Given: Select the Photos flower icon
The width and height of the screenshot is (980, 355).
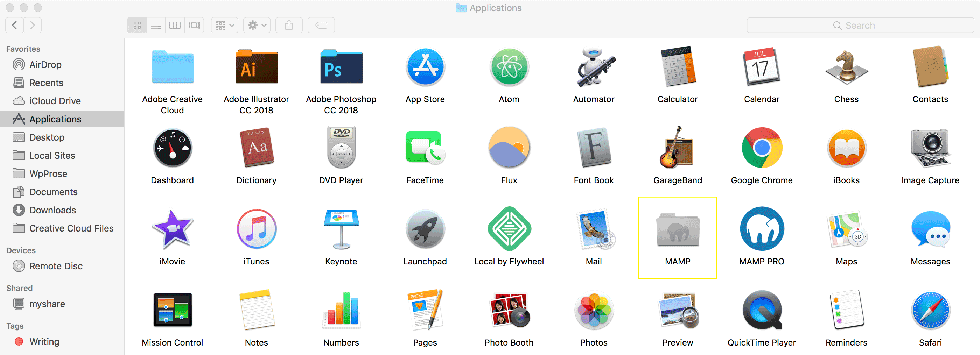Looking at the screenshot, I should click(x=594, y=310).
